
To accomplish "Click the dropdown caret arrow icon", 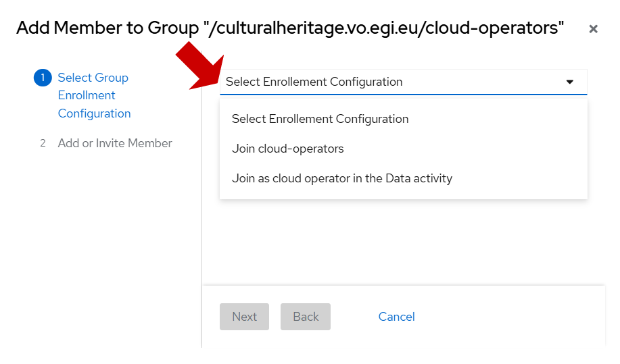I will click(x=569, y=82).
